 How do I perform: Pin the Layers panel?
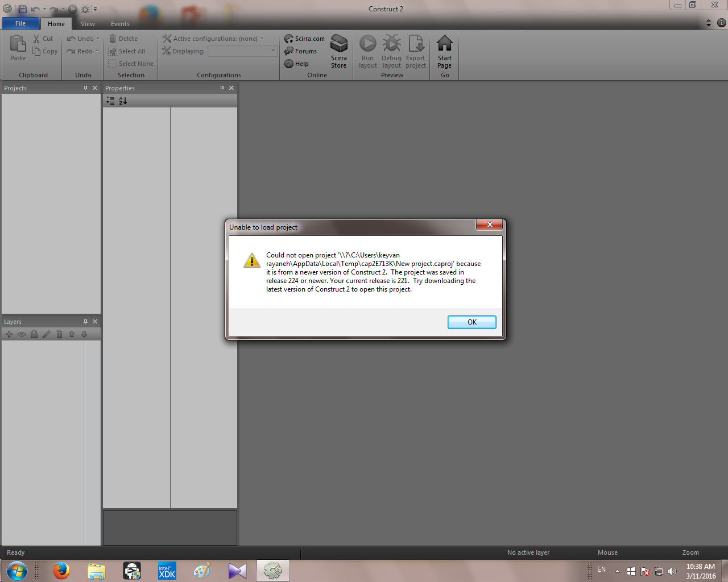[x=86, y=322]
